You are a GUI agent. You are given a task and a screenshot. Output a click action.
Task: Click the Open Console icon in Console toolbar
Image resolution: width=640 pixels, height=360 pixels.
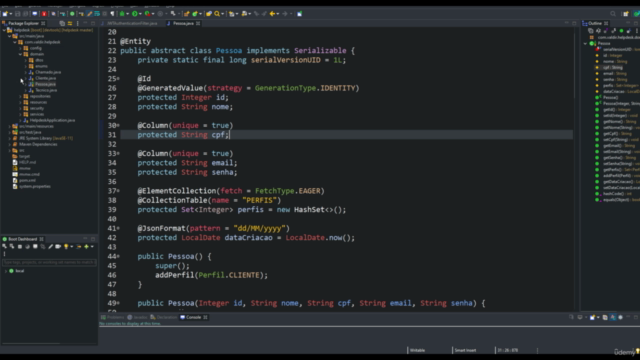[x=592, y=317]
